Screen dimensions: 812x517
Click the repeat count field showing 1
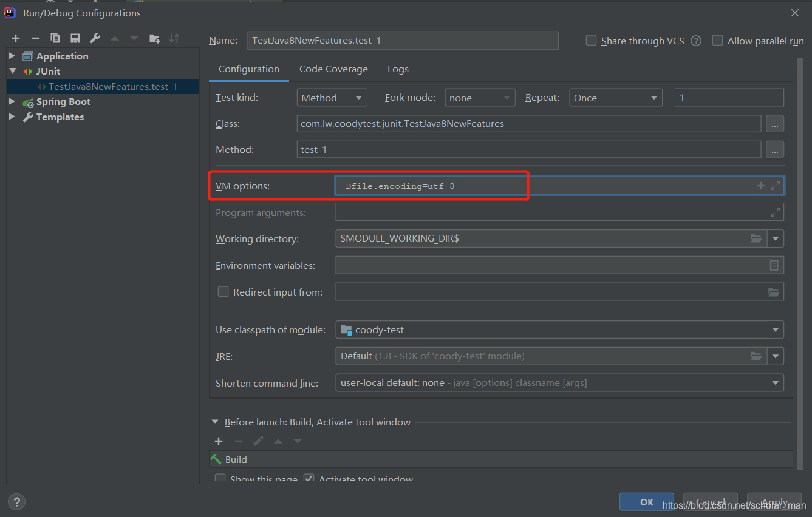pyautogui.click(x=729, y=98)
